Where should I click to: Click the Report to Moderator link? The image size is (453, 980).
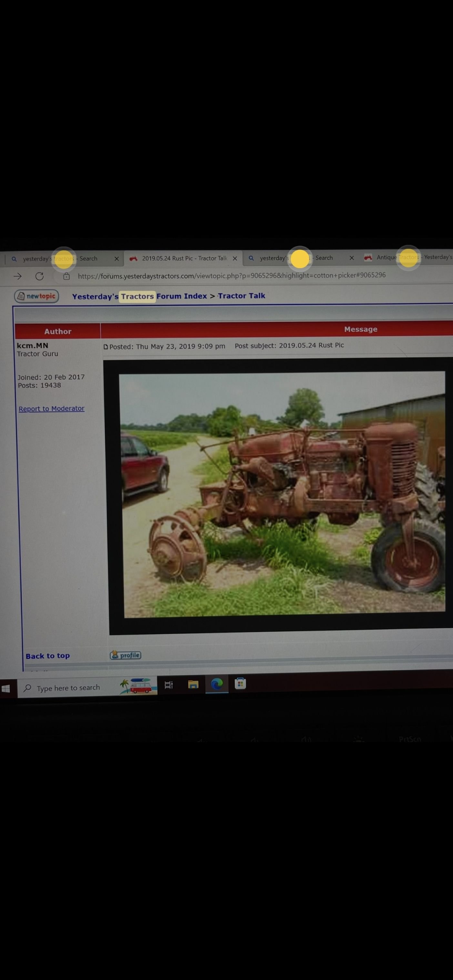51,409
